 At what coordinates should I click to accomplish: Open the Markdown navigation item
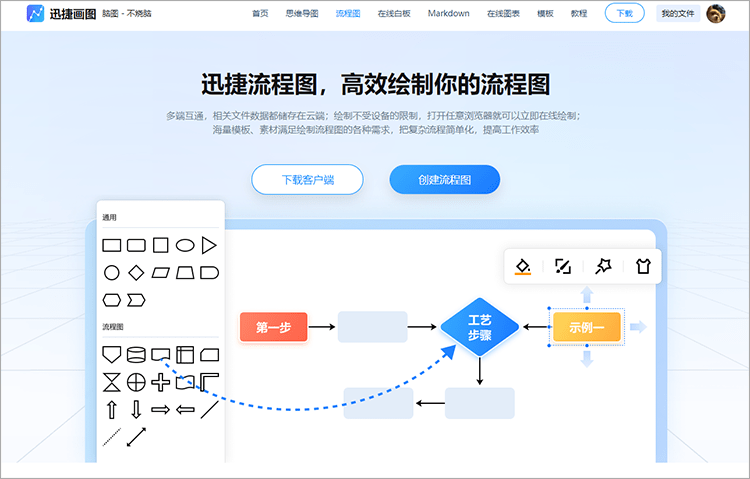coord(448,14)
